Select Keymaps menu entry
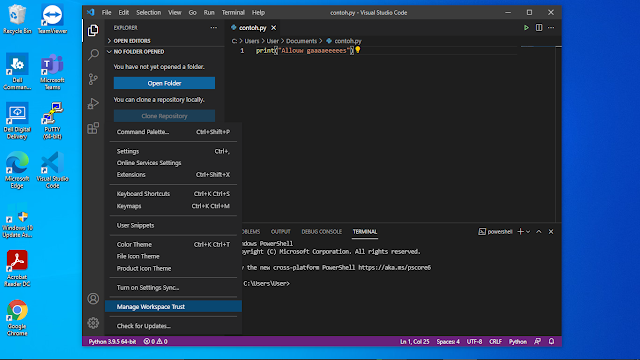640x360 pixels. [173, 206]
